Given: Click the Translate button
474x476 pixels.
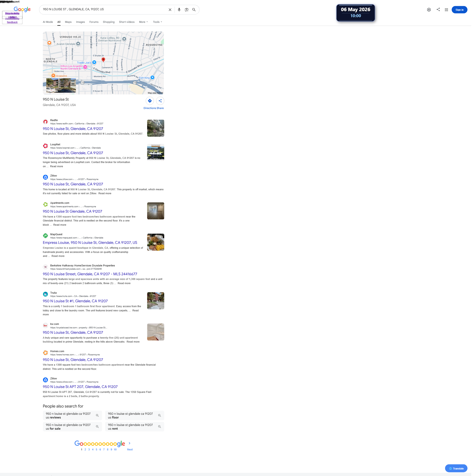Looking at the screenshot, I should (456, 468).
